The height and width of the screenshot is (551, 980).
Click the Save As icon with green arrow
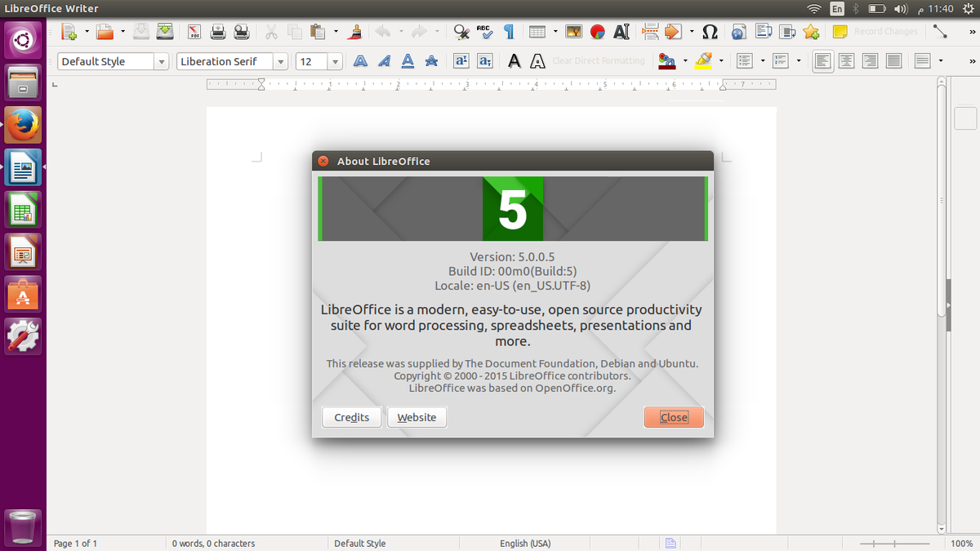tap(165, 32)
